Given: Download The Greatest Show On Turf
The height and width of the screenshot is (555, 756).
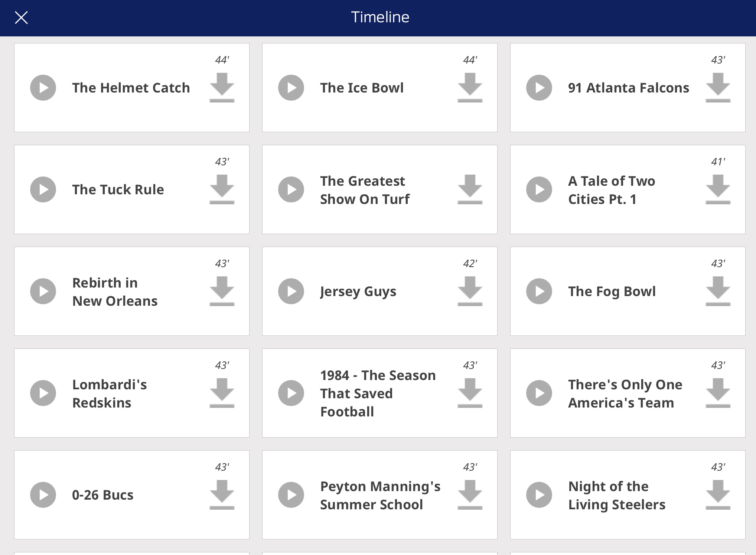Looking at the screenshot, I should coord(470,189).
